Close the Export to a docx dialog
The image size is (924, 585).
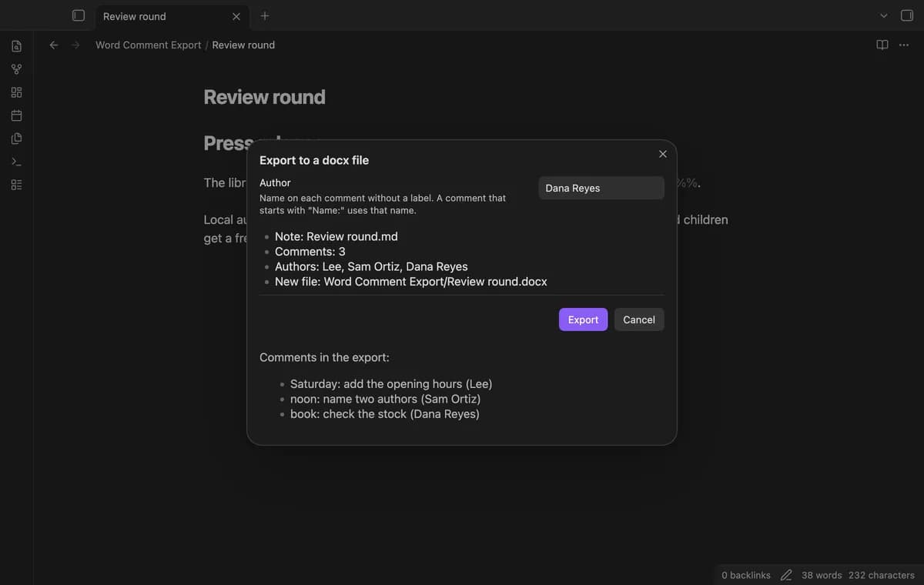(x=663, y=154)
